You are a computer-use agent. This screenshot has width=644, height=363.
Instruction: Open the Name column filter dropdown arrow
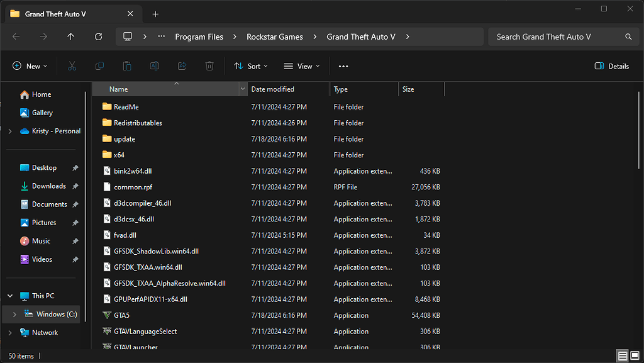click(x=243, y=89)
